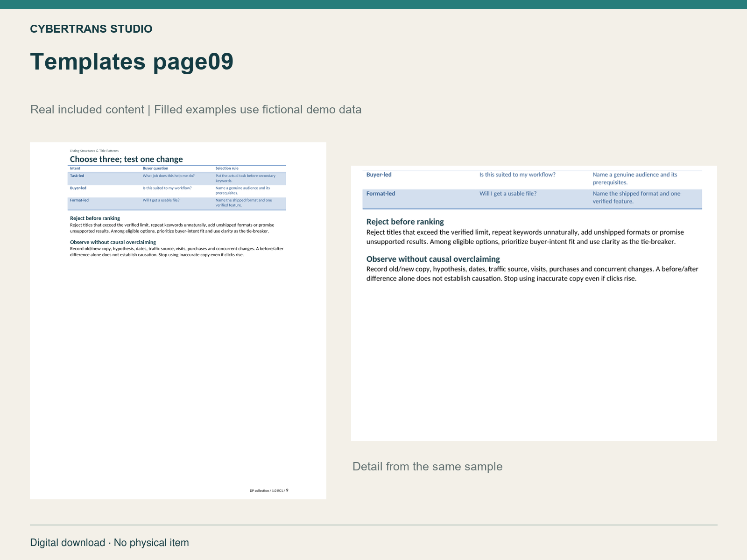The image size is (747, 560).
Task: Click the 'Real included content' subtitle line
Action: coord(196,110)
